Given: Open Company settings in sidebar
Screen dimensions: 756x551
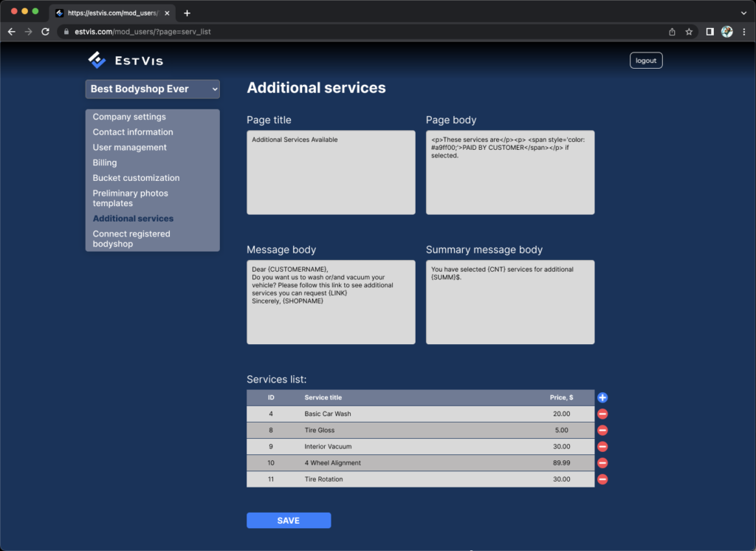Looking at the screenshot, I should click(129, 117).
